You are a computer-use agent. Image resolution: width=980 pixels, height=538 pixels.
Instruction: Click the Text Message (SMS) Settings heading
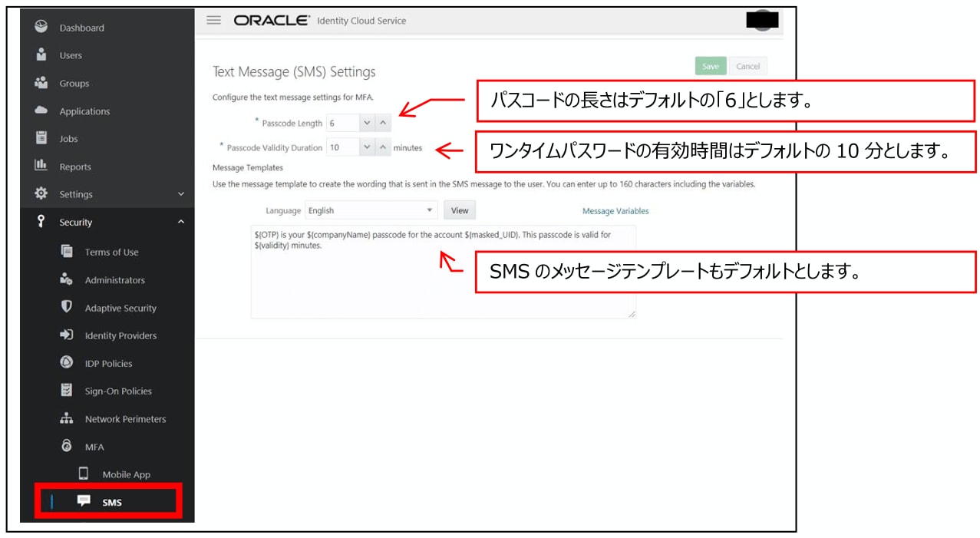pyautogui.click(x=294, y=71)
